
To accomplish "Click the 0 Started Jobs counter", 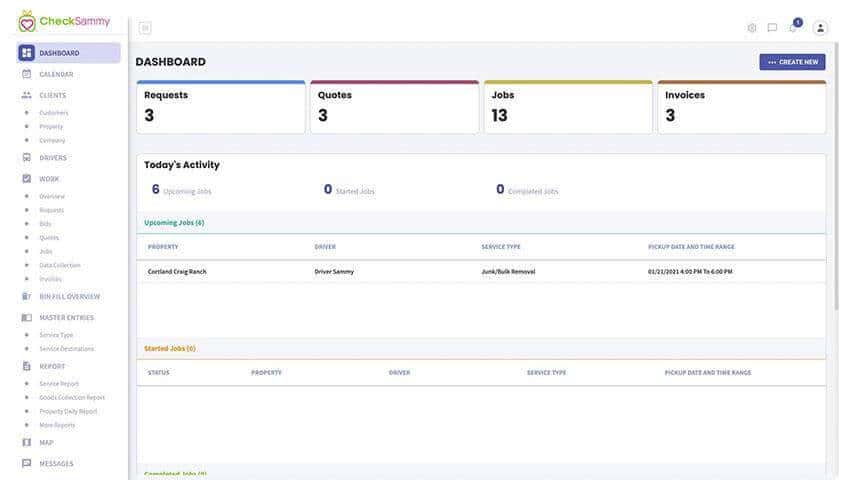I will coord(349,190).
